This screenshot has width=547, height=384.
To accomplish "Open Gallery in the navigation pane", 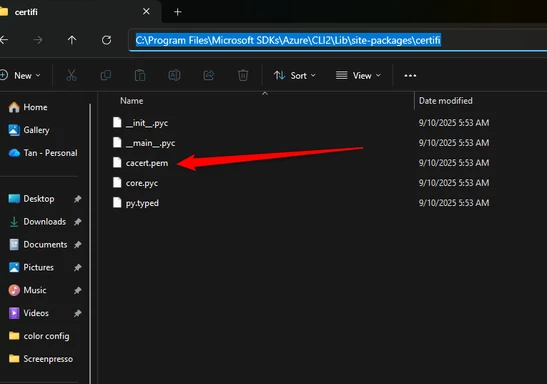I will (x=29, y=130).
